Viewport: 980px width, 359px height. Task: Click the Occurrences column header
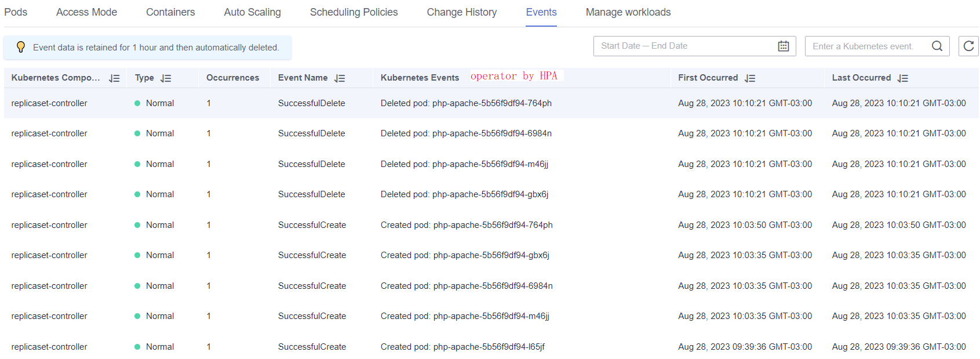click(x=232, y=78)
